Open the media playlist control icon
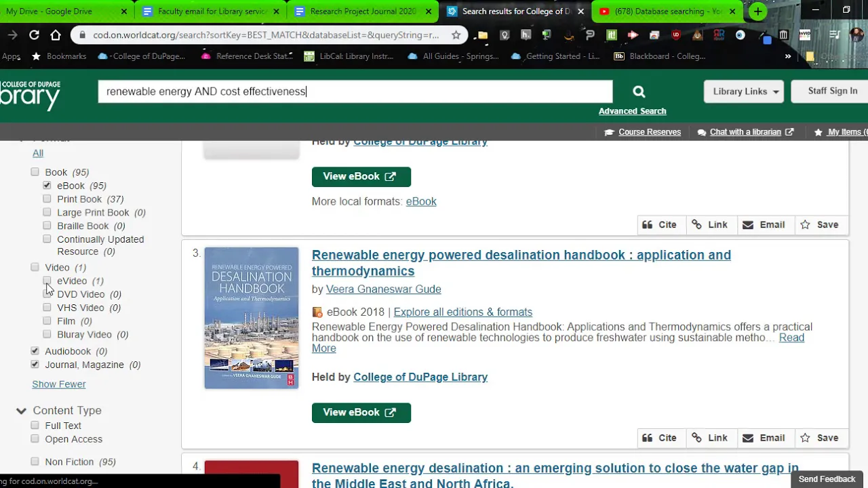Viewport: 868px width, 488px height. pos(835,35)
